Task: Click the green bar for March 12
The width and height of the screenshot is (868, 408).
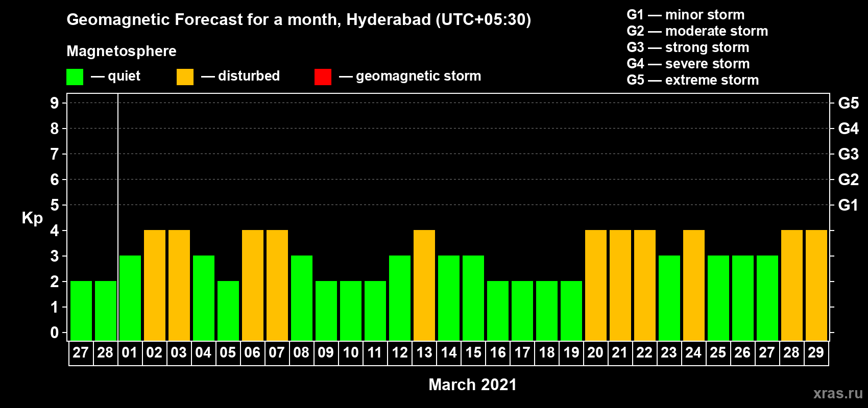Action: (400, 298)
